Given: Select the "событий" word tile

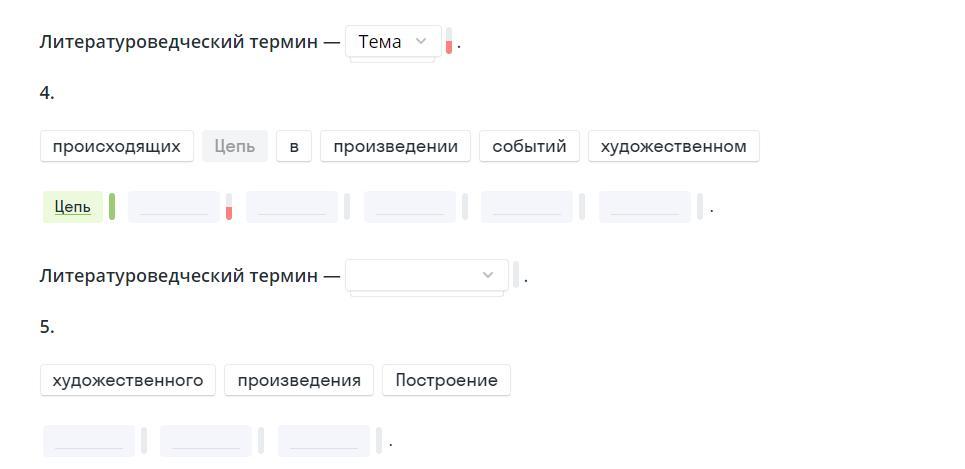Looking at the screenshot, I should pos(529,146).
